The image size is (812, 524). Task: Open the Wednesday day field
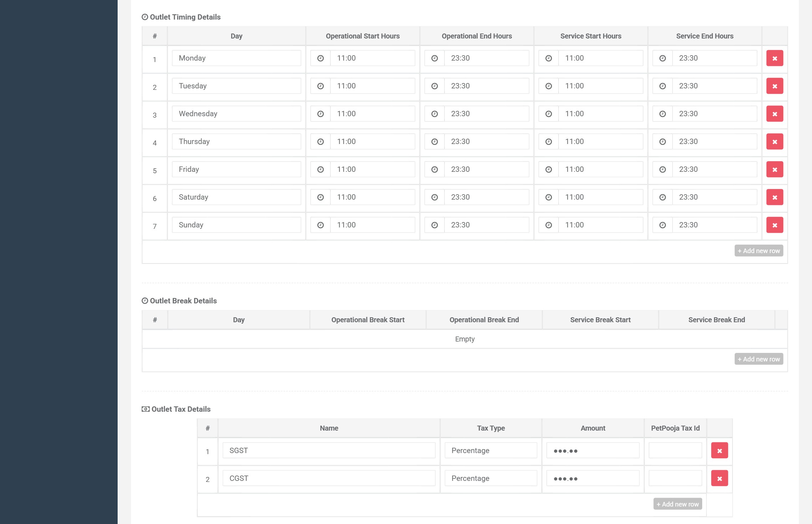pos(236,114)
